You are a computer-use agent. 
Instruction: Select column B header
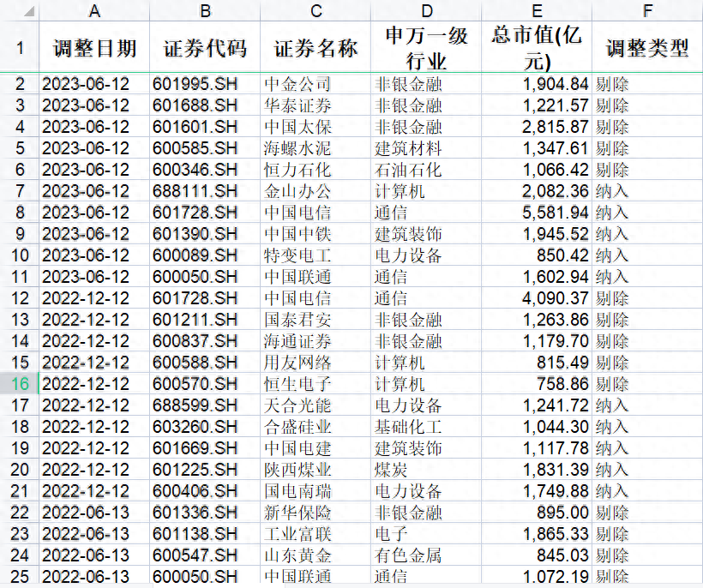(205, 11)
